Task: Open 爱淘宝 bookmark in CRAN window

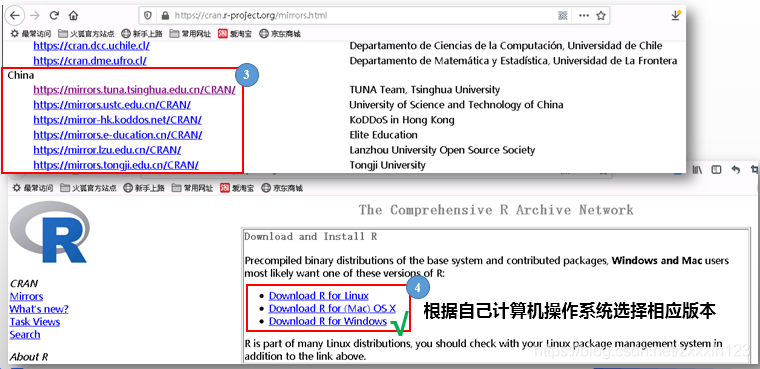Action: [237, 188]
